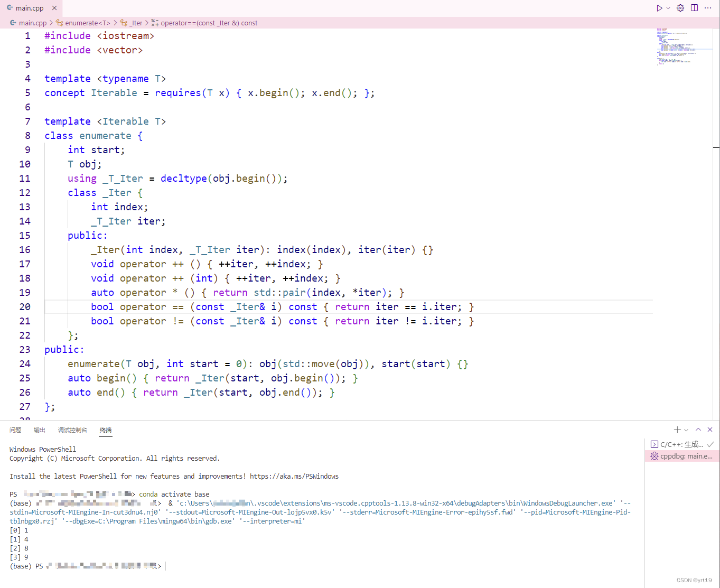Click 'conda activate base' in the terminal

174,494
